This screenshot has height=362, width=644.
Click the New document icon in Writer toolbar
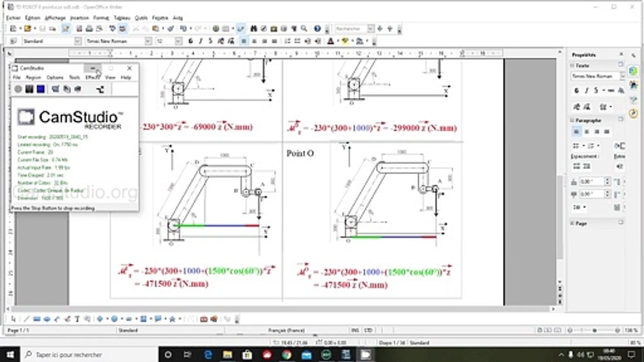[x=13, y=29]
